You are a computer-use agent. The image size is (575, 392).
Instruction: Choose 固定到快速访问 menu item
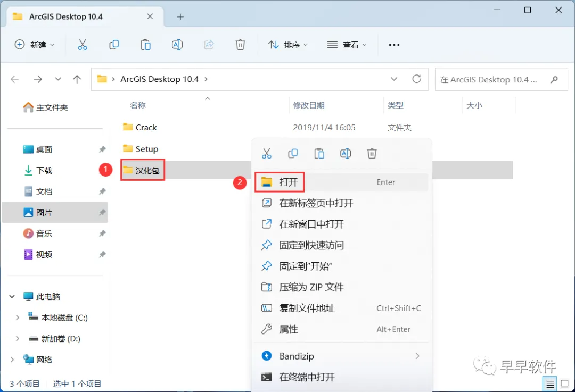tap(341, 245)
